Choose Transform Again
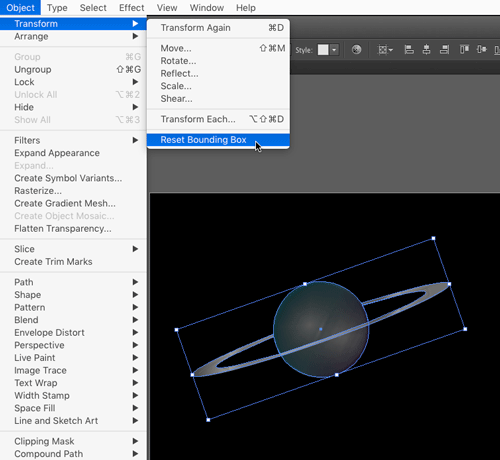 pos(218,28)
